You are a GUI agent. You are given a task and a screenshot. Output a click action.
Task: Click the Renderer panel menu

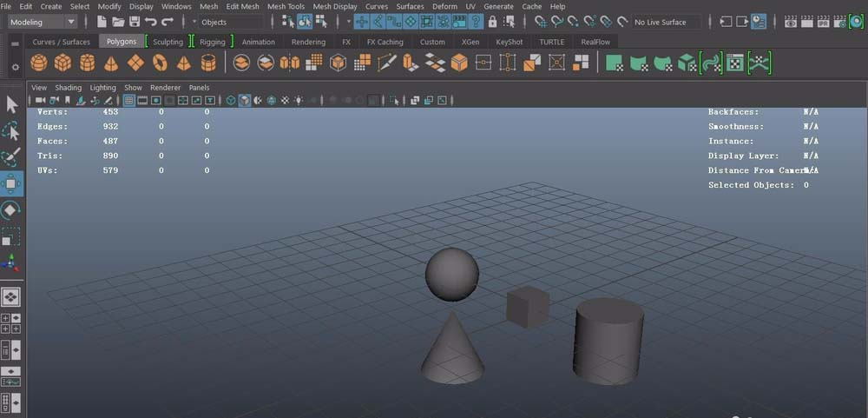pyautogui.click(x=165, y=88)
